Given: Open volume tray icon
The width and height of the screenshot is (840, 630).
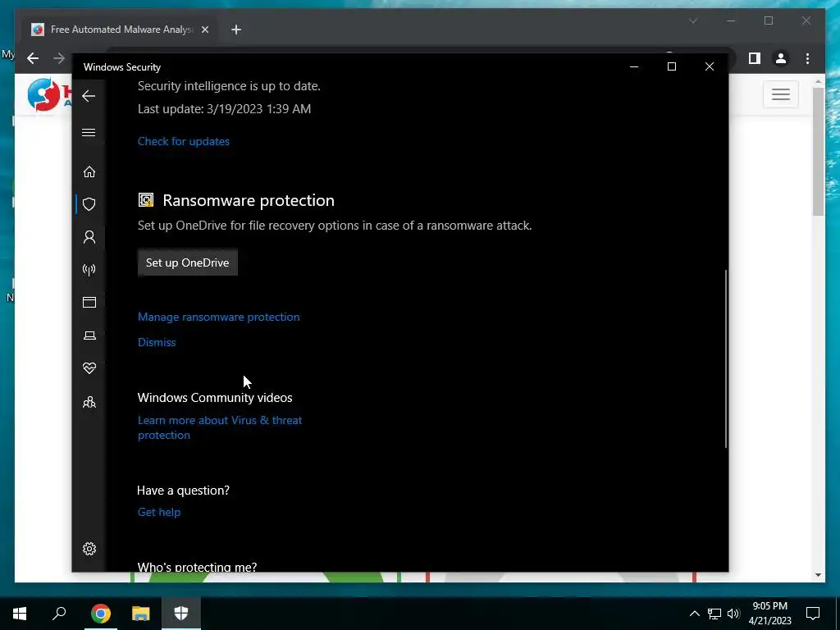Looking at the screenshot, I should click(x=733, y=614).
